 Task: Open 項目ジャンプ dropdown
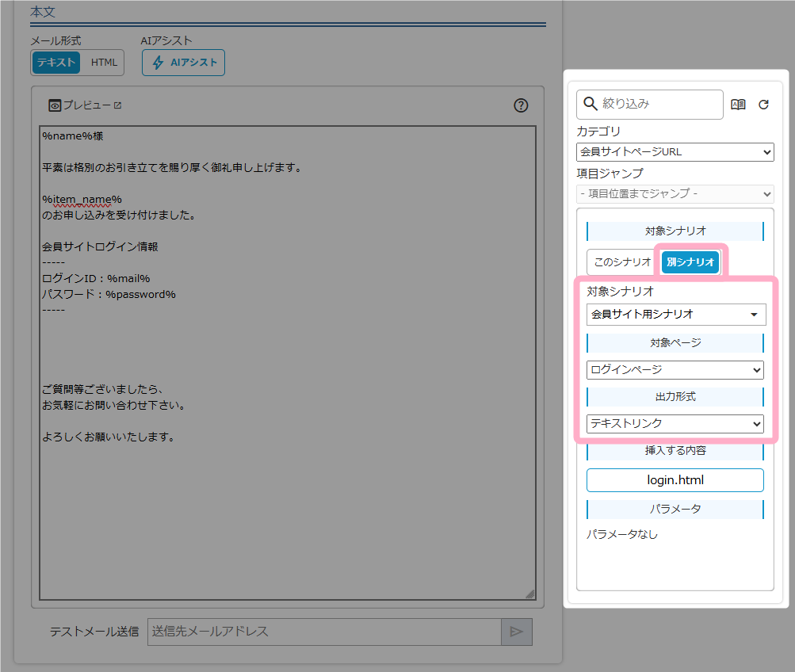[x=675, y=193]
